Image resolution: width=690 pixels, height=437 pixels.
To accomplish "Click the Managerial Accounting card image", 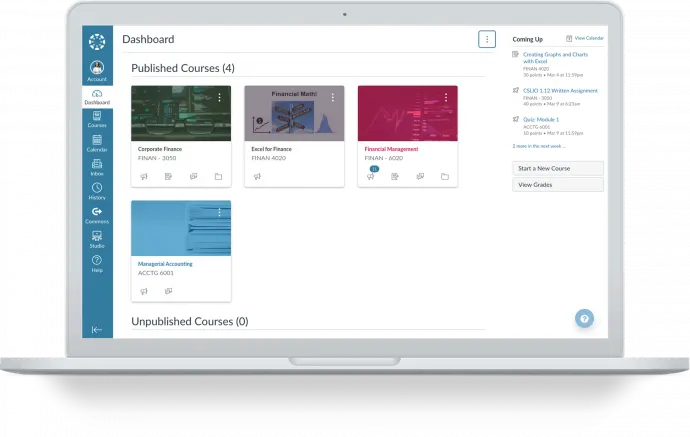I will (x=181, y=228).
